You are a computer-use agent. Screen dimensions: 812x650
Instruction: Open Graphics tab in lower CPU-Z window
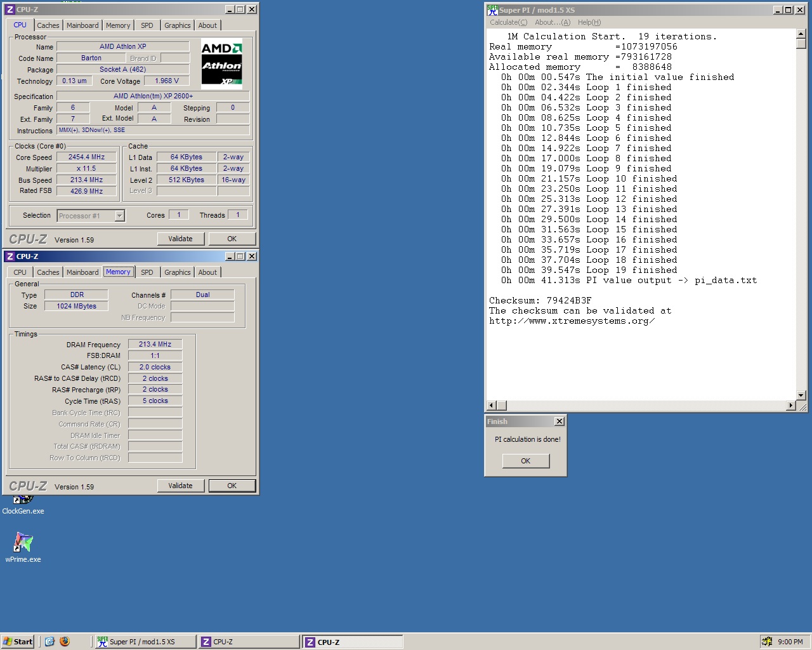coord(177,272)
